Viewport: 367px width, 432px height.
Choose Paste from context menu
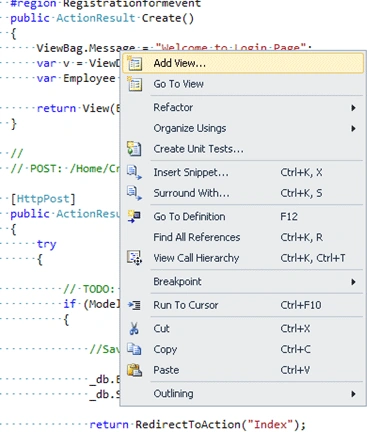tap(243, 370)
